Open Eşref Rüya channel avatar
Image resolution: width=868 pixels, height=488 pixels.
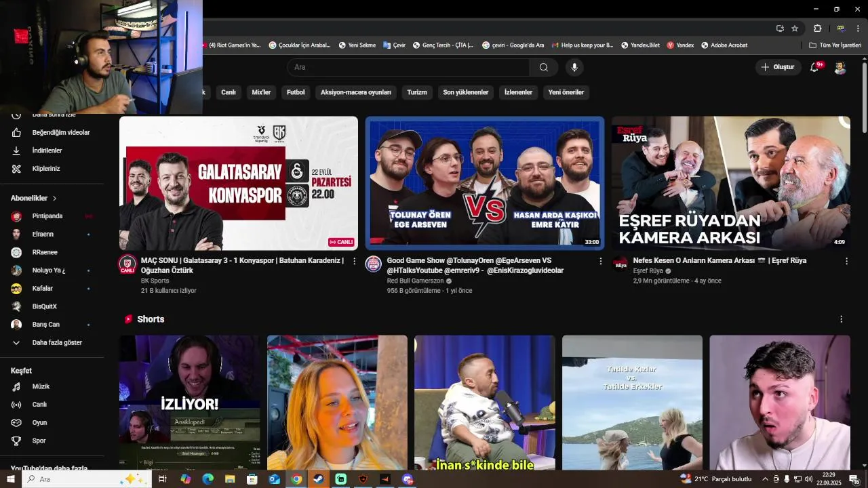coord(620,263)
